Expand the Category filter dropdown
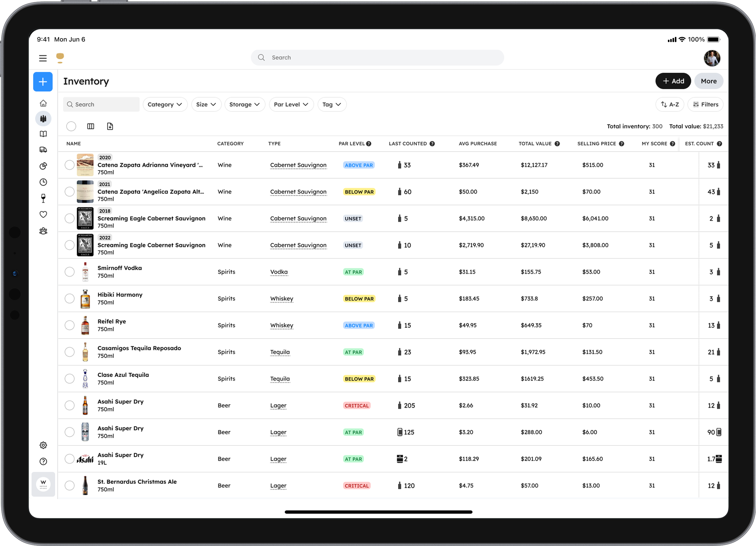 [165, 105]
